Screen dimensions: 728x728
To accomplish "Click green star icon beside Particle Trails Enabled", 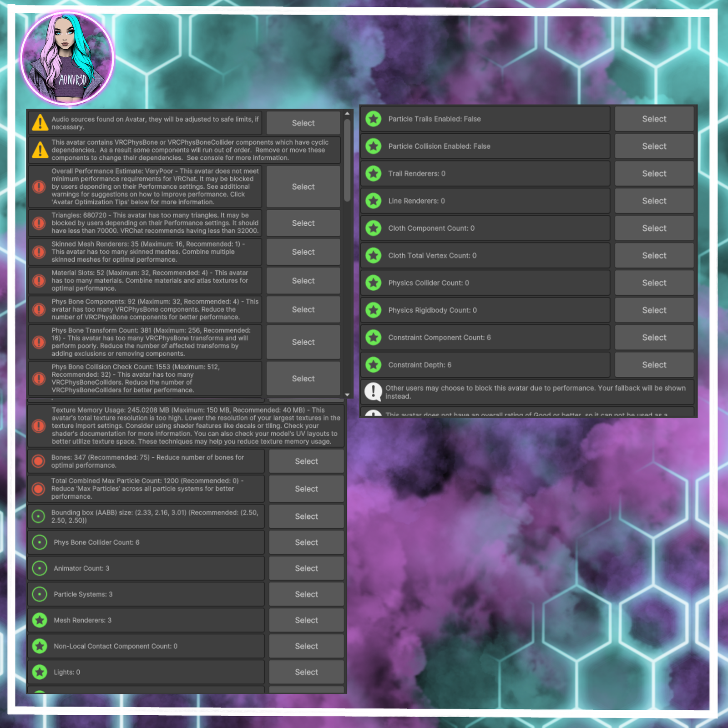I will coord(374,119).
